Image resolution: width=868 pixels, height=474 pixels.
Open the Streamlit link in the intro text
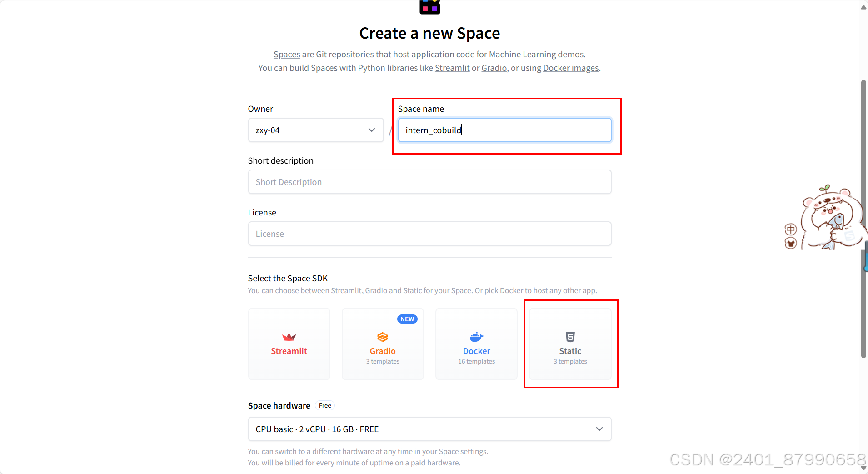coord(452,68)
